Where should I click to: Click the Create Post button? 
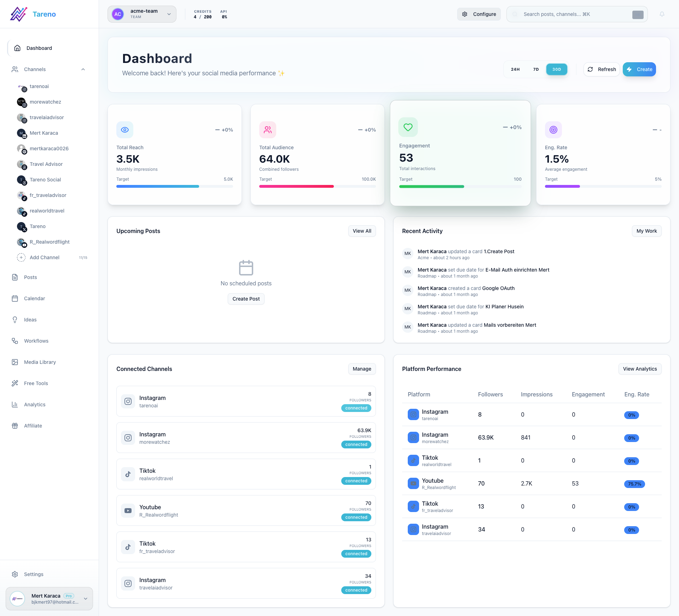pos(246,298)
